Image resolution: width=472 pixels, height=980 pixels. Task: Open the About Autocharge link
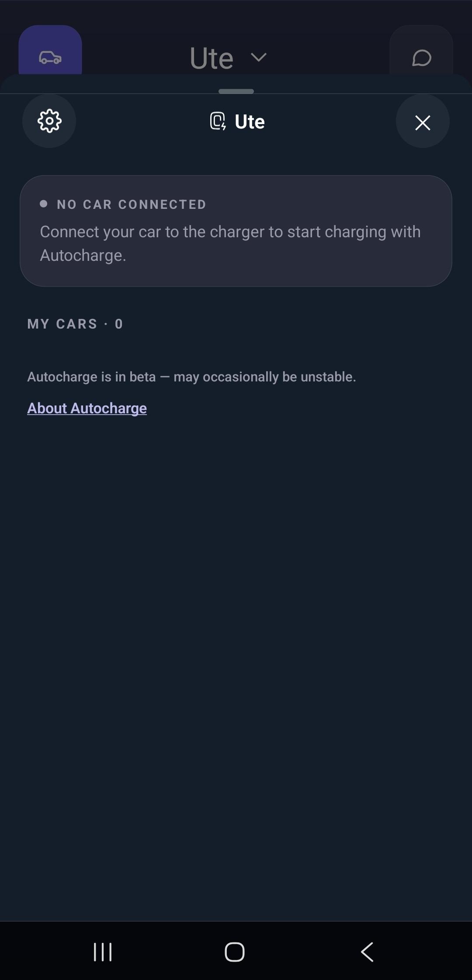click(87, 408)
